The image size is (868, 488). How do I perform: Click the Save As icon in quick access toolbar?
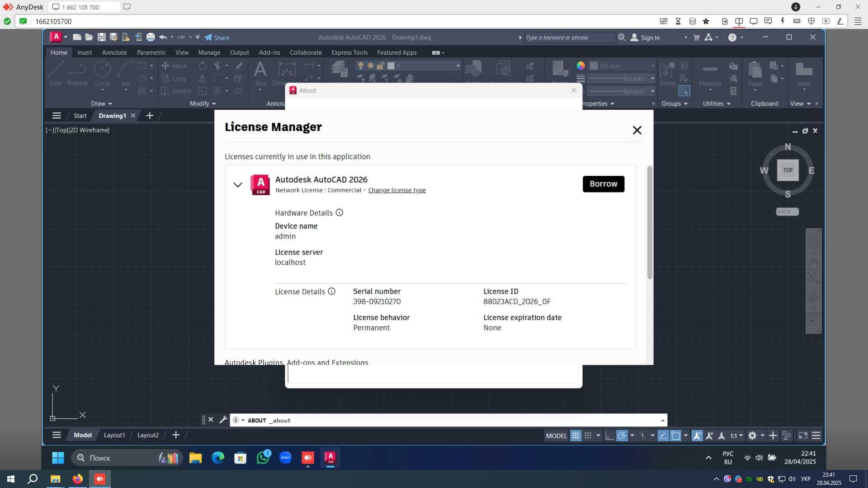click(x=113, y=38)
